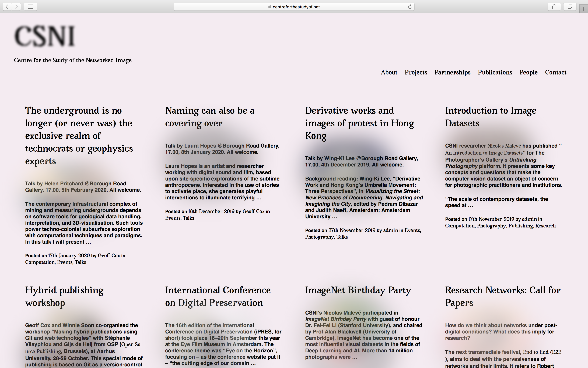Click author Geoff Cox under Naming post
The height and width of the screenshot is (368, 588).
(x=253, y=211)
